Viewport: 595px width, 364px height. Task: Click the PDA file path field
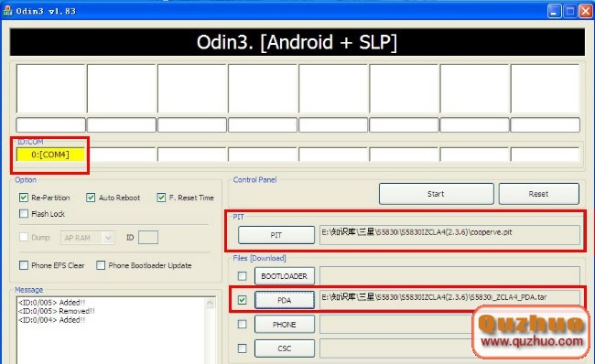[449, 300]
